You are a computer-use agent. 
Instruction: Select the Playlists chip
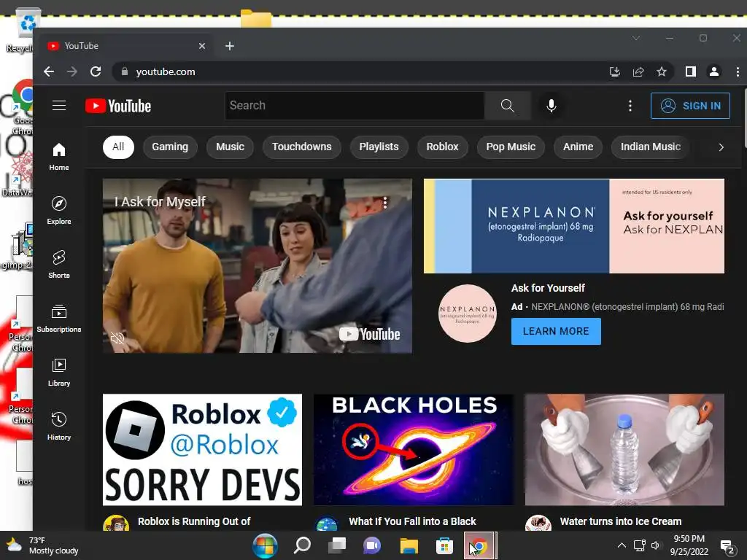[379, 147]
